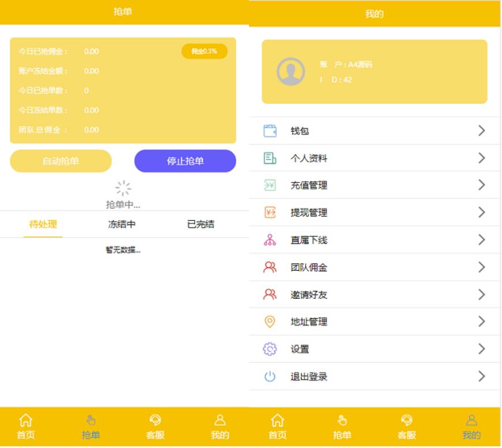The image size is (502, 448).
Task: Expand the 地址管理 row chevron
Action: (481, 321)
